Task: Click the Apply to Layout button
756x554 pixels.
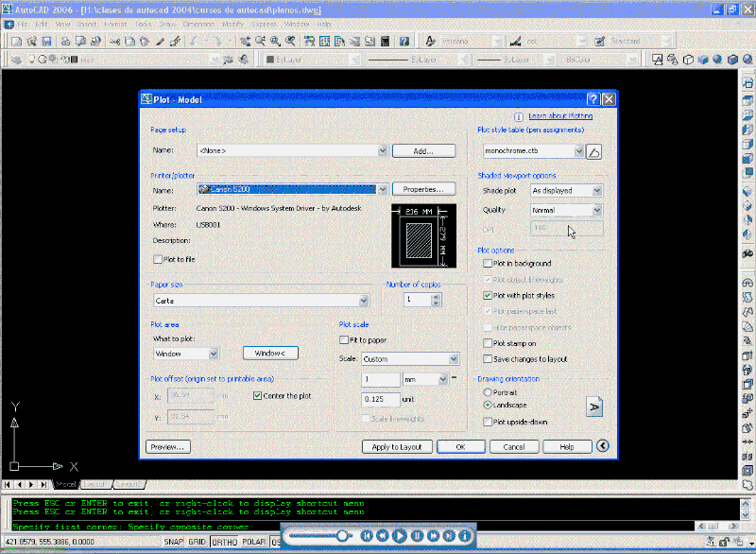Action: coord(397,447)
